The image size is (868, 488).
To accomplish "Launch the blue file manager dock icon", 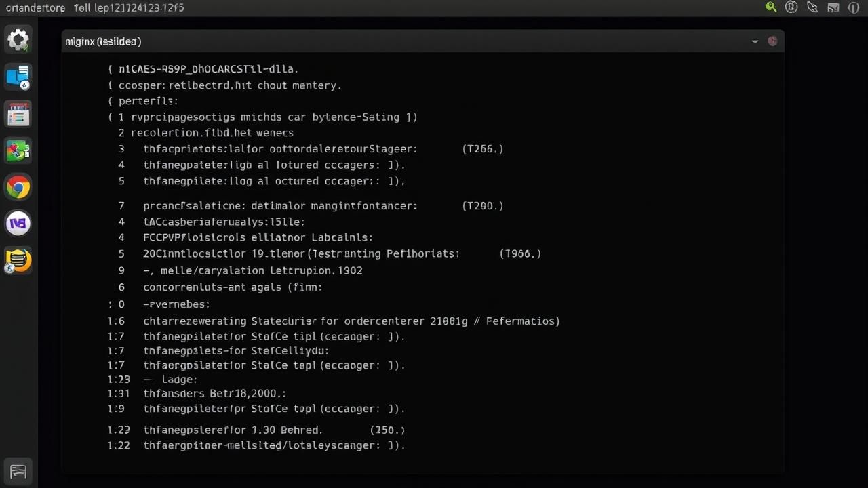I will coord(18,77).
